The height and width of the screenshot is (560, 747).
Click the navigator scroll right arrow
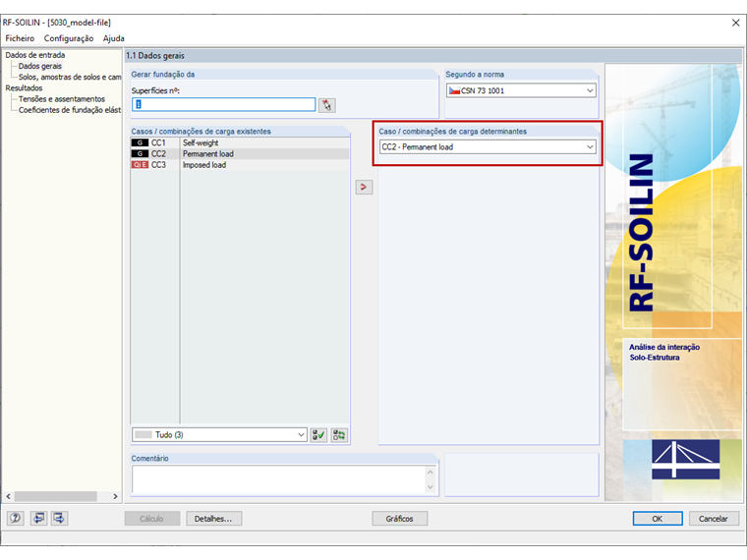click(115, 497)
